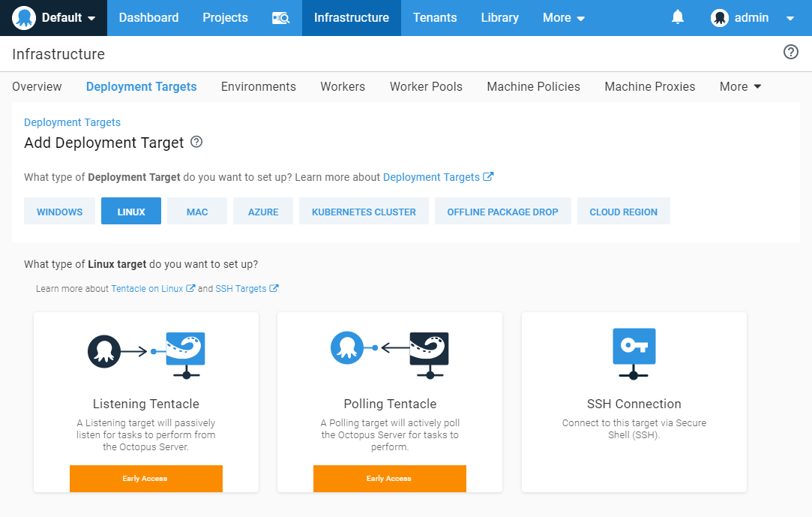The image size is (812, 517).
Task: Switch to the AZURE target type
Action: pyautogui.click(x=262, y=211)
